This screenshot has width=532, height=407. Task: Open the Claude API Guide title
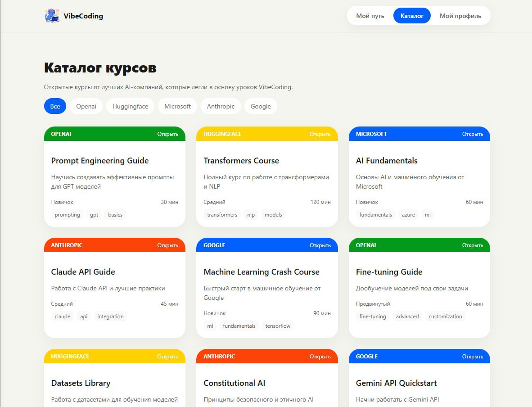(83, 272)
